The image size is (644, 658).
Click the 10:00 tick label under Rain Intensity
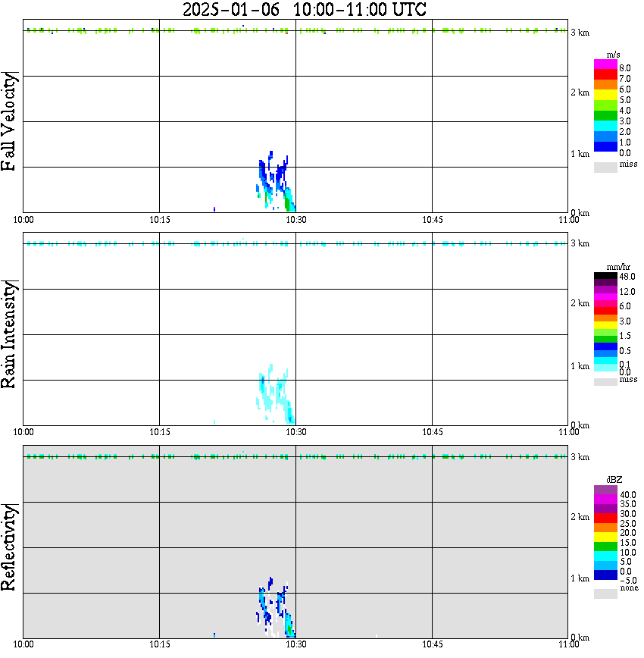point(23,432)
